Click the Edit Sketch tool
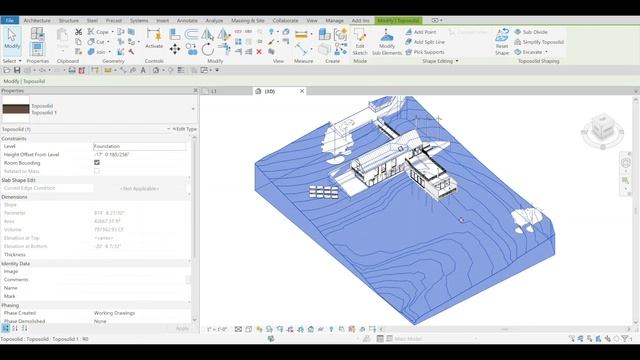Image resolution: width=640 pixels, height=360 pixels. point(360,41)
